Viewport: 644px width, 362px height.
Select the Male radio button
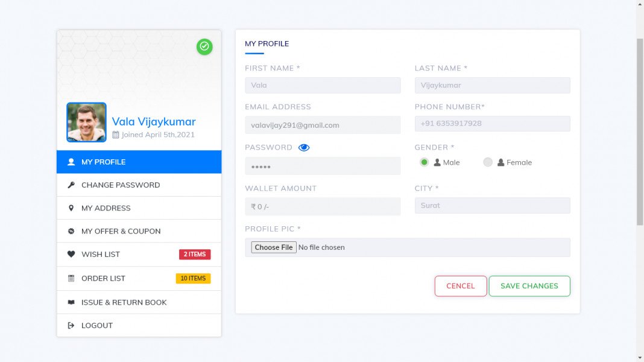point(424,162)
